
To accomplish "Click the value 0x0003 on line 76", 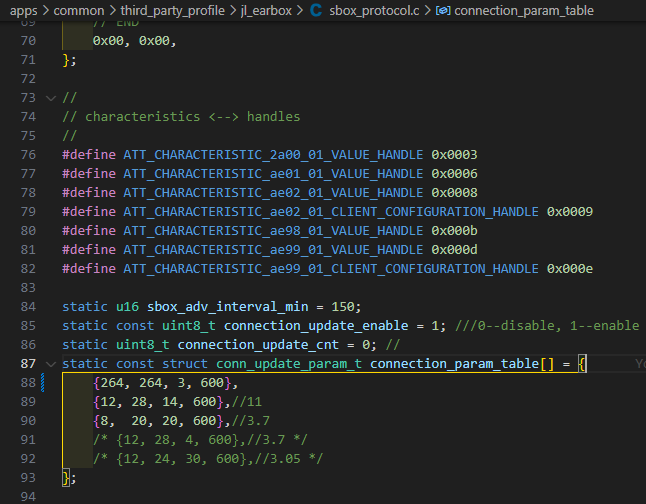I will (x=454, y=155).
